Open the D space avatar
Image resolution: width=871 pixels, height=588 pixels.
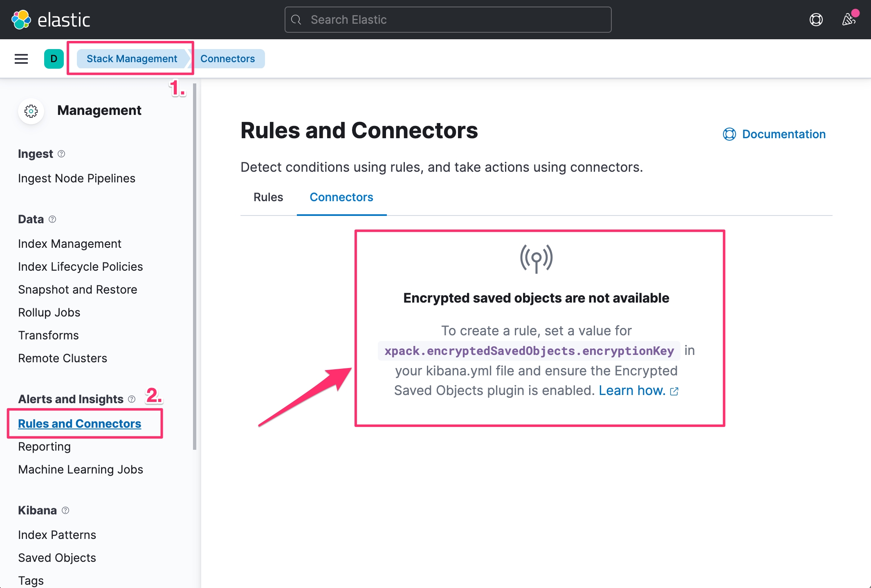pos(54,59)
